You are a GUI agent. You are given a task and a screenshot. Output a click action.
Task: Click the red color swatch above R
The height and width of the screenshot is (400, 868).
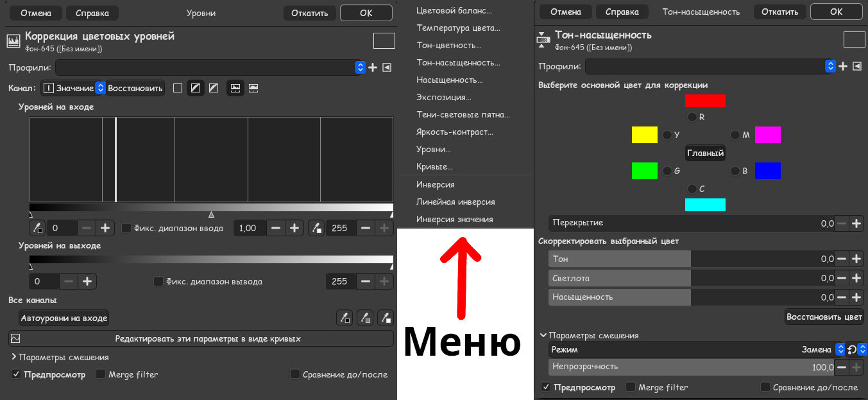[706, 101]
